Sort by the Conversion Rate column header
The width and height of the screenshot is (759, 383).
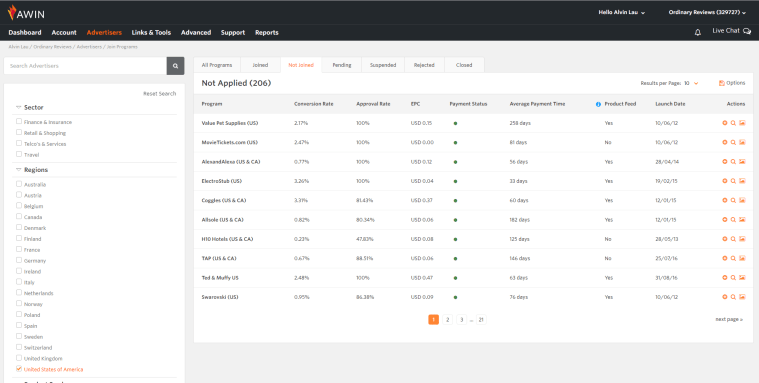pyautogui.click(x=314, y=104)
